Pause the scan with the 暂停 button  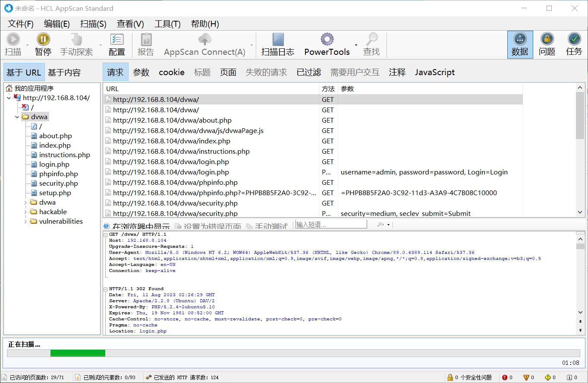click(43, 44)
